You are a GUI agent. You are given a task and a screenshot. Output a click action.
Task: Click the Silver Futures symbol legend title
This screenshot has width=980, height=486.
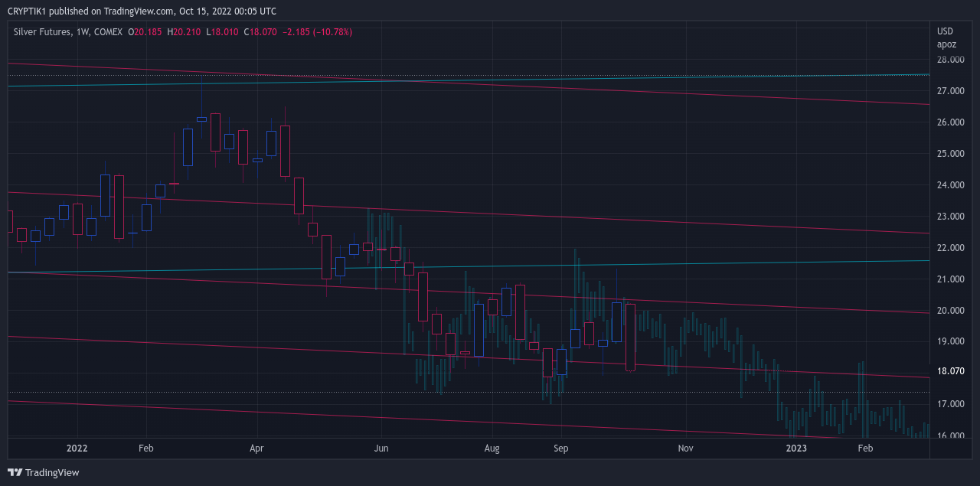pyautogui.click(x=43, y=32)
